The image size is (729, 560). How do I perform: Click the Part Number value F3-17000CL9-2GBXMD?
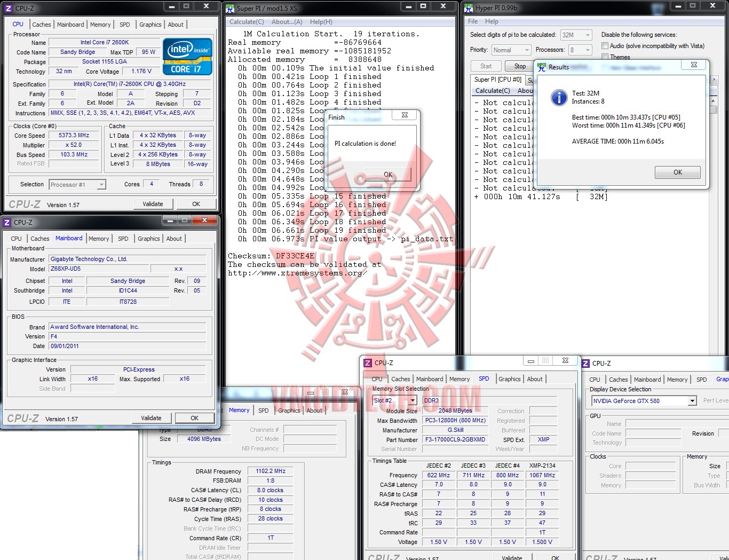[455, 440]
